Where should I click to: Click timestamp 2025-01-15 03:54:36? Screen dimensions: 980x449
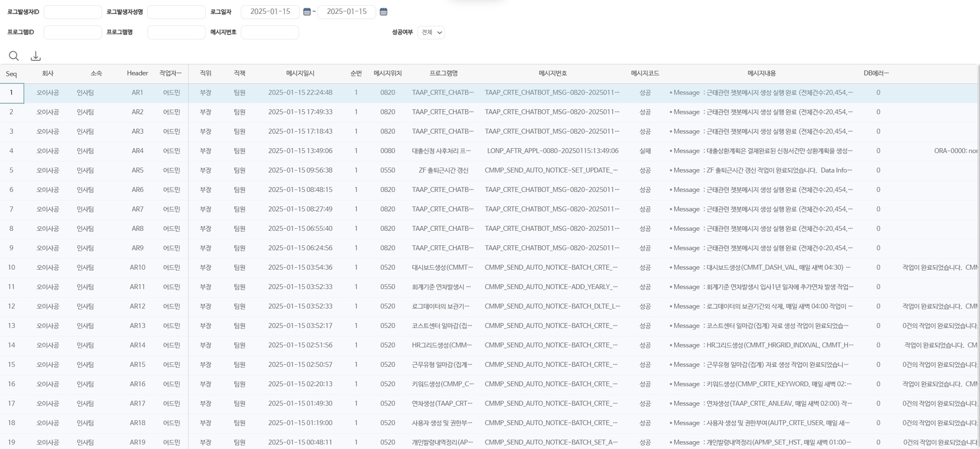tap(300, 268)
